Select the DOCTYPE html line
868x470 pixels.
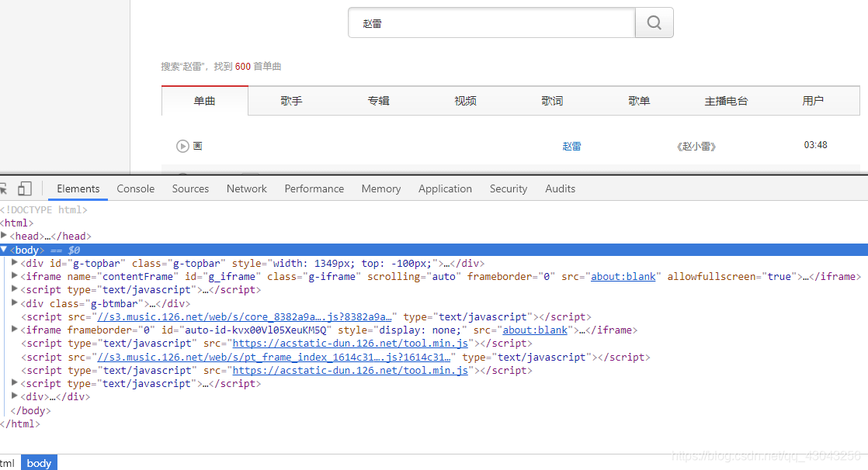tap(43, 209)
